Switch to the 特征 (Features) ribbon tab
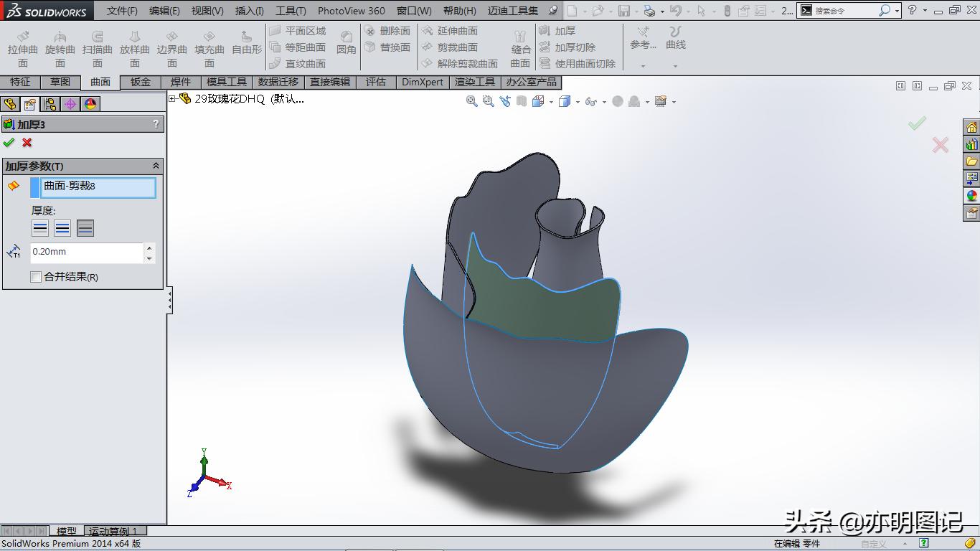The image size is (980, 551). [x=21, y=82]
